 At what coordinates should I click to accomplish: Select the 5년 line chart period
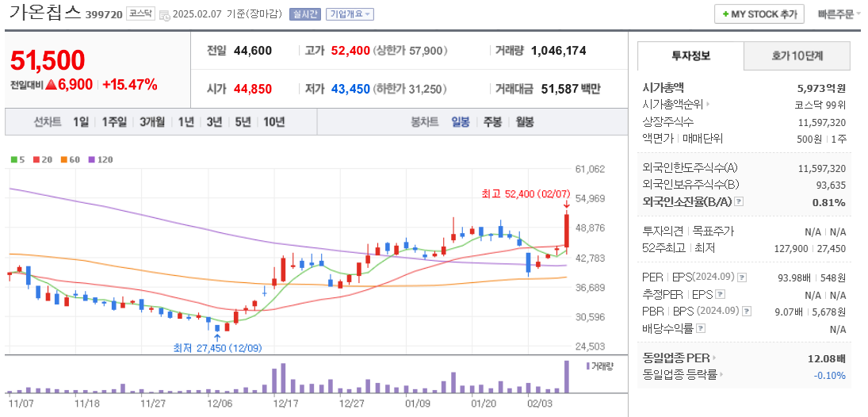coord(243,122)
